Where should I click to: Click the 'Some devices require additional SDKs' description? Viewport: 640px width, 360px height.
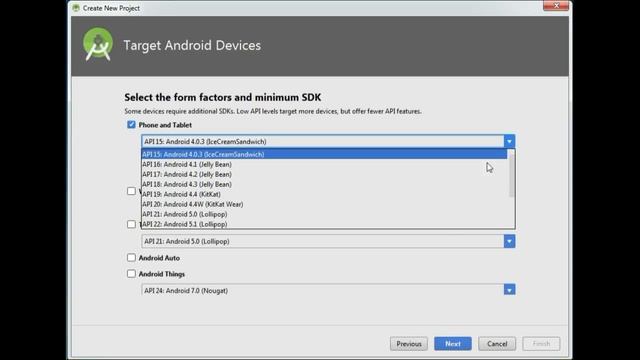(273, 111)
